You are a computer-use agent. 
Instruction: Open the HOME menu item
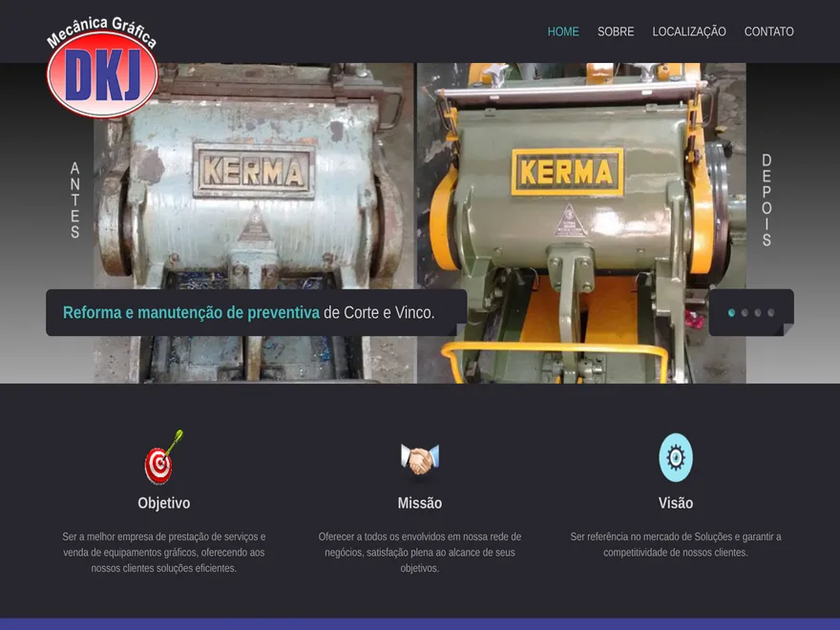[x=563, y=31]
